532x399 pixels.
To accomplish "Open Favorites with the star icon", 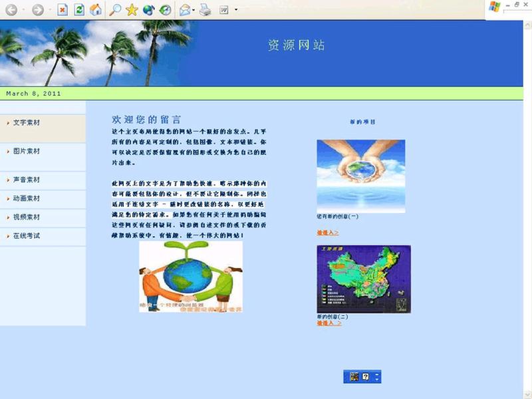I will point(132,9).
